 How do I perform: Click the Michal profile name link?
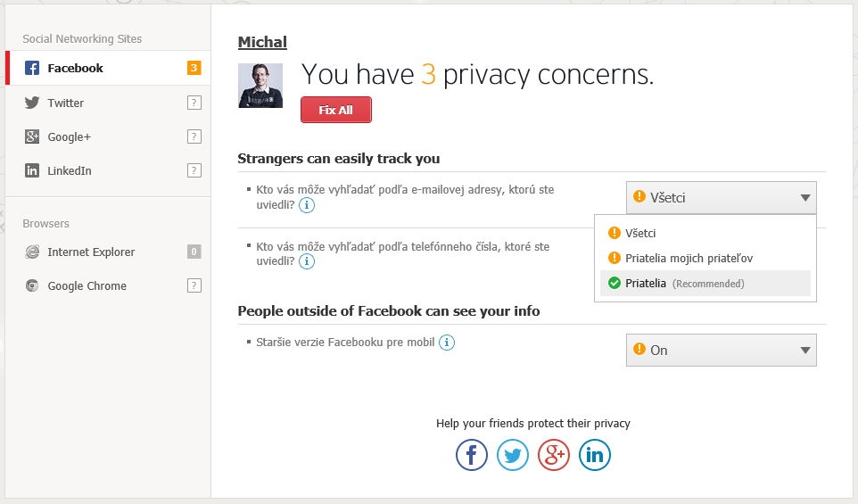click(262, 43)
